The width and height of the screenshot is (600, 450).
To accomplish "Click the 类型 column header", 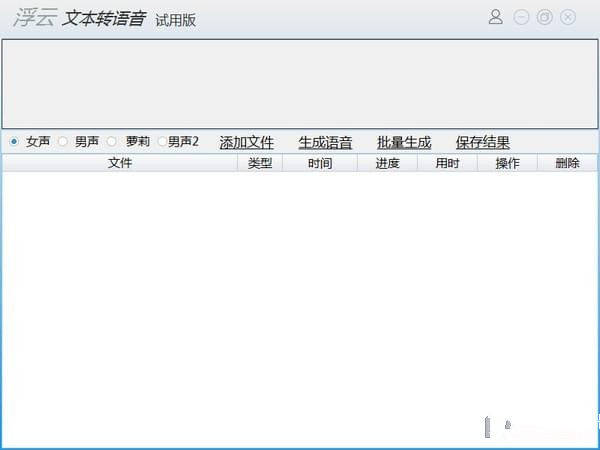I will click(260, 163).
